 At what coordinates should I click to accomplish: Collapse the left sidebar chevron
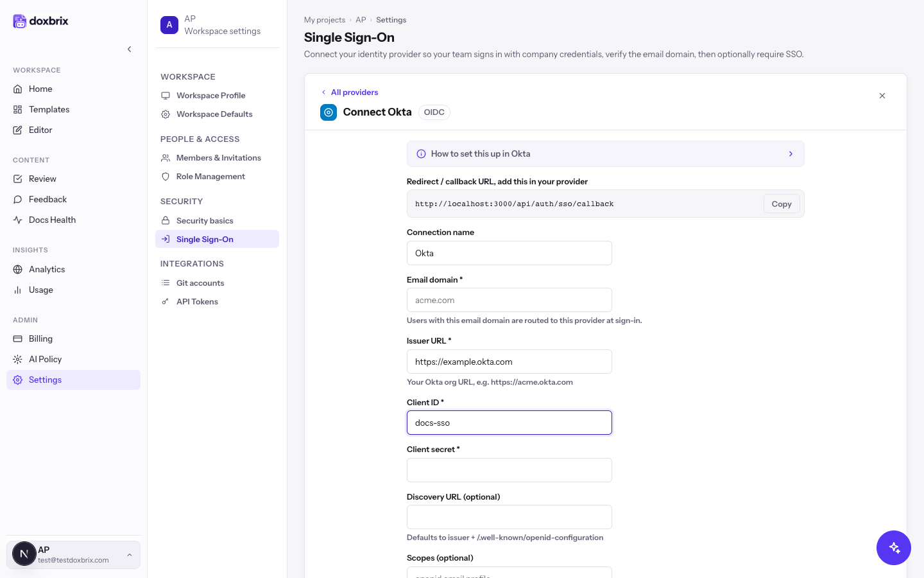pos(130,49)
